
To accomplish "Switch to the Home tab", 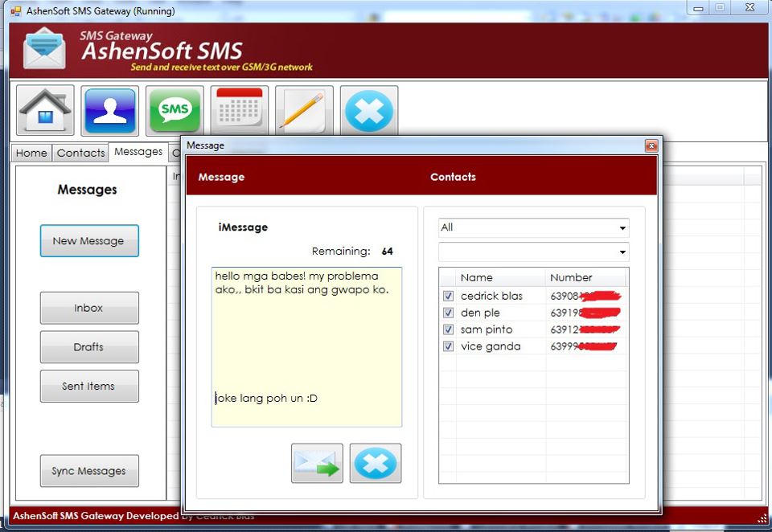I will (31, 153).
